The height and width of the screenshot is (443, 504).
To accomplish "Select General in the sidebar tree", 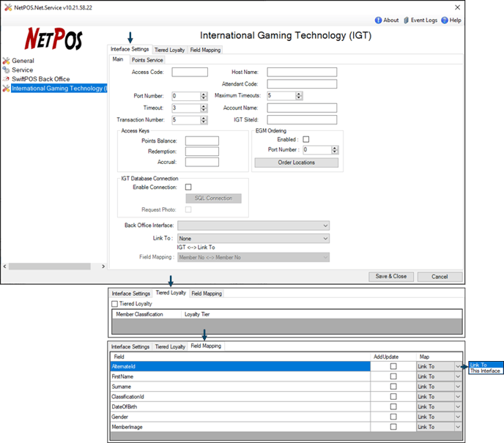I will [x=23, y=61].
